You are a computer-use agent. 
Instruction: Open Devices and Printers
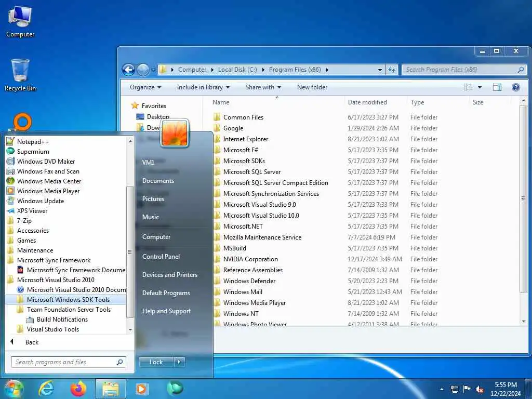tap(170, 275)
